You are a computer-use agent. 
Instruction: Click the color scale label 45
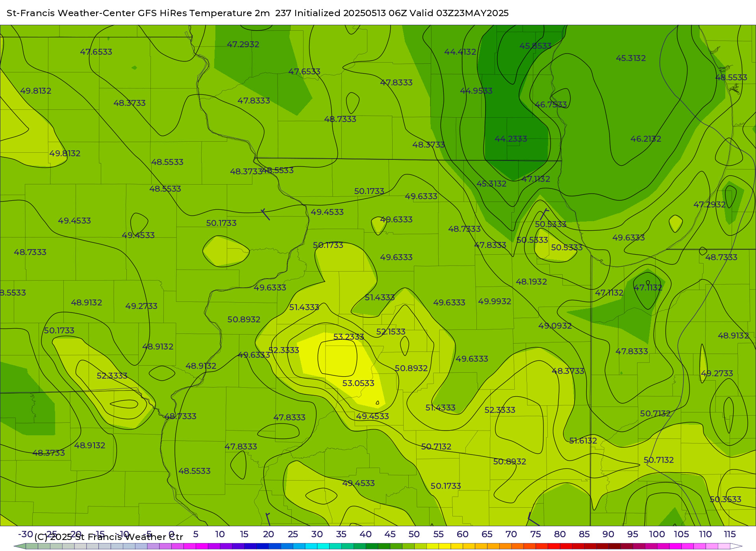pos(390,534)
